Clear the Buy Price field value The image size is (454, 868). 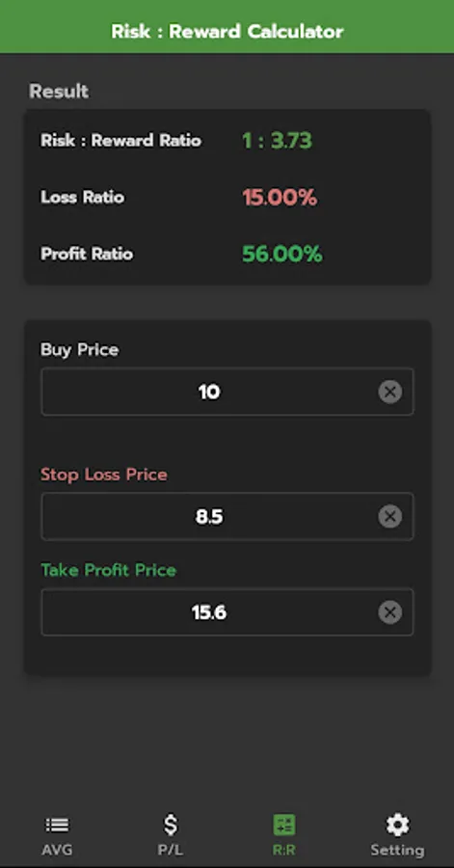tap(389, 392)
